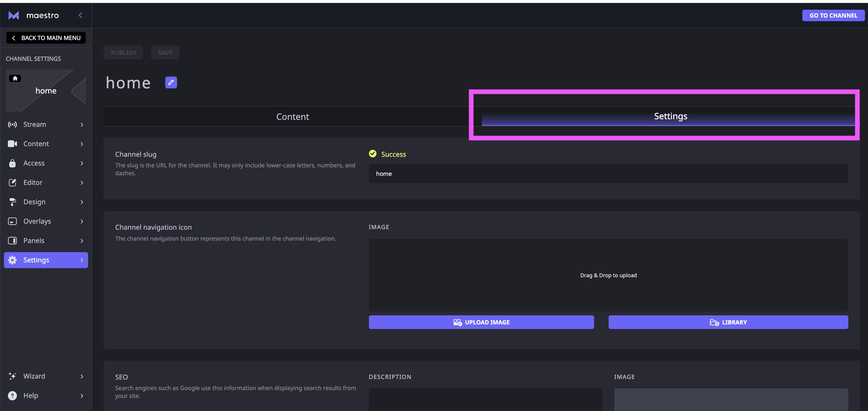Viewport: 868px width, 411px height.
Task: Open the image Library button
Action: 728,322
